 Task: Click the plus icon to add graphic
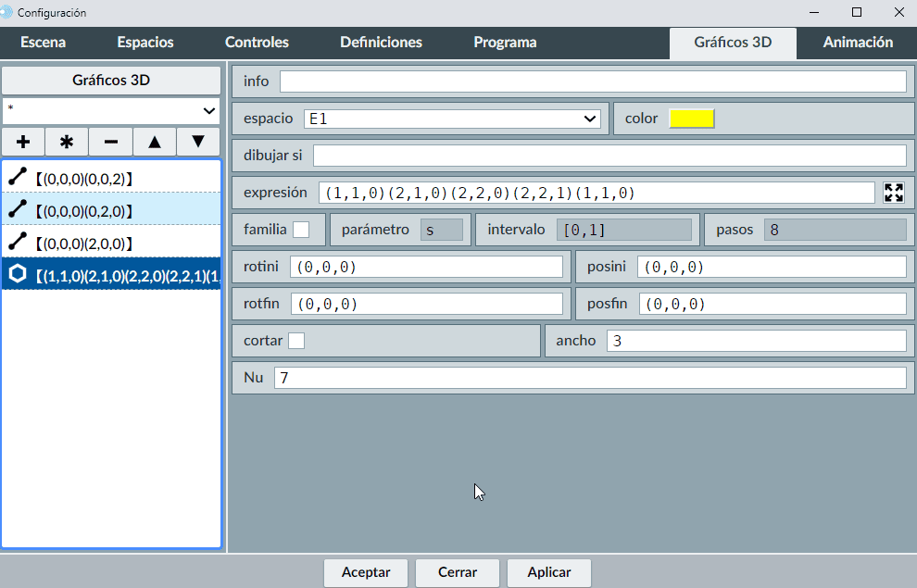pyautogui.click(x=23, y=142)
